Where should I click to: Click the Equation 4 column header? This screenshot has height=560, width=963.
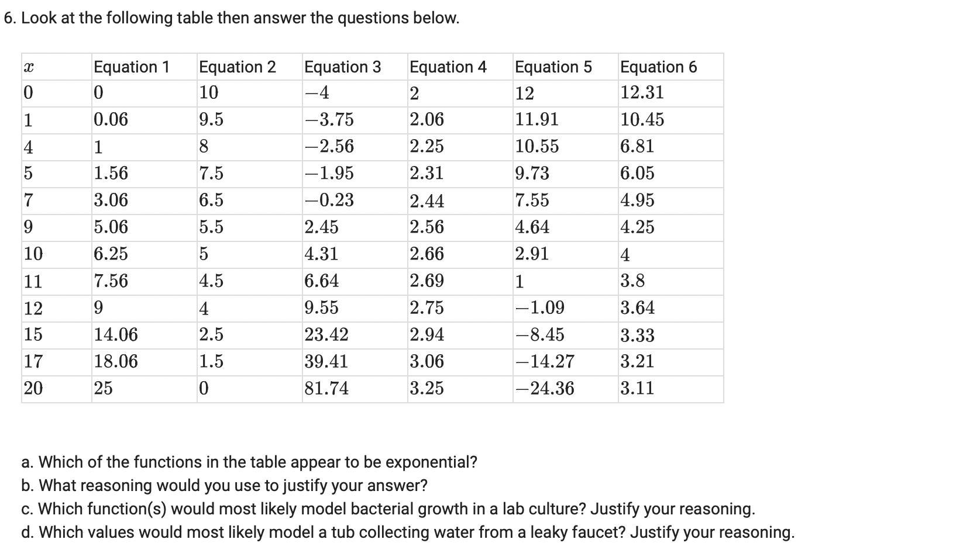tap(448, 67)
